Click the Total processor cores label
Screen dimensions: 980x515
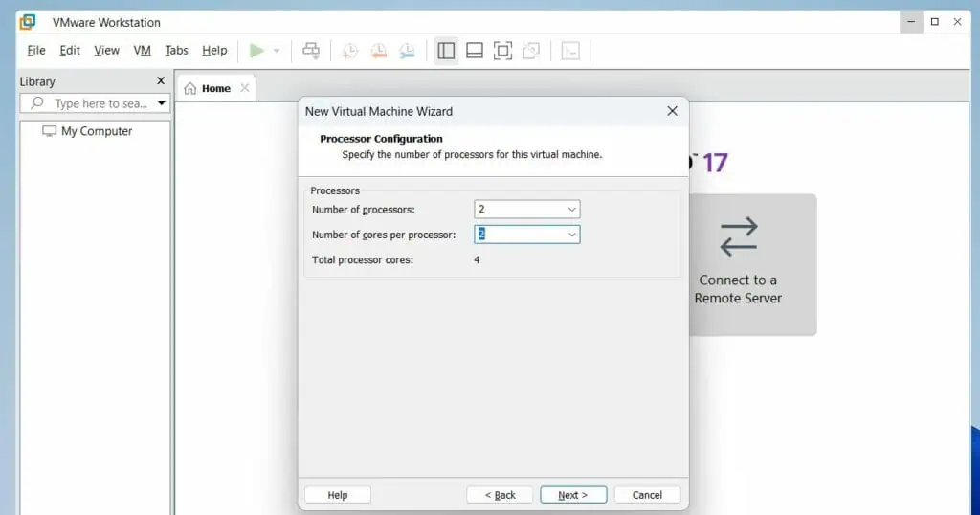tap(363, 260)
